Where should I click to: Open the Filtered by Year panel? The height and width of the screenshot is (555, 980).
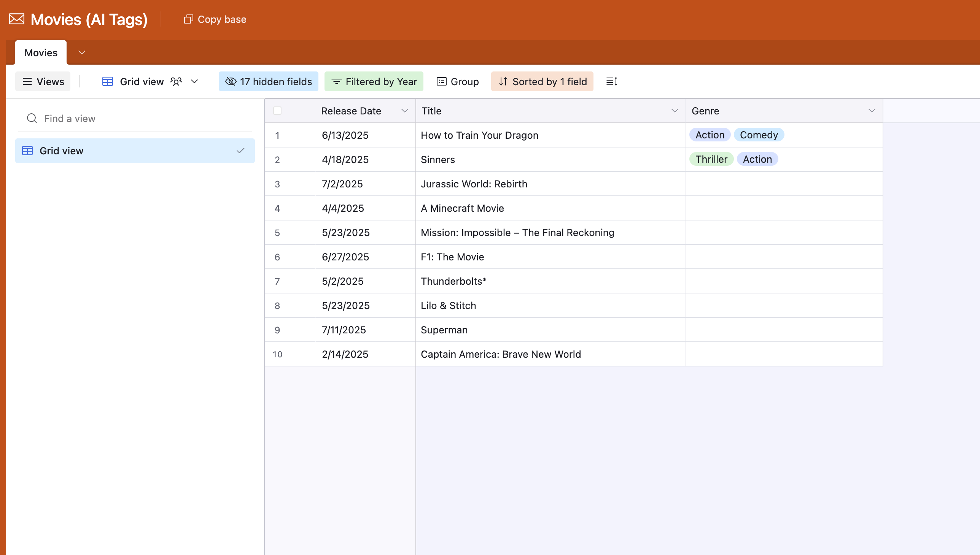[374, 82]
